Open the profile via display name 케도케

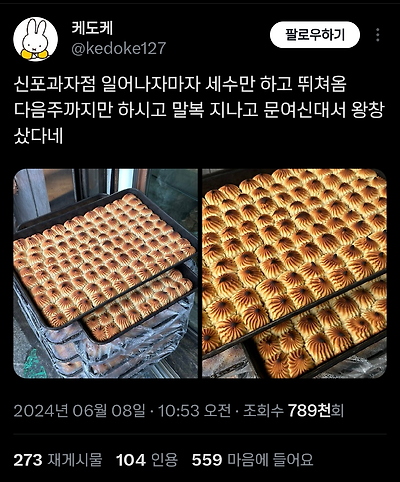pos(92,28)
